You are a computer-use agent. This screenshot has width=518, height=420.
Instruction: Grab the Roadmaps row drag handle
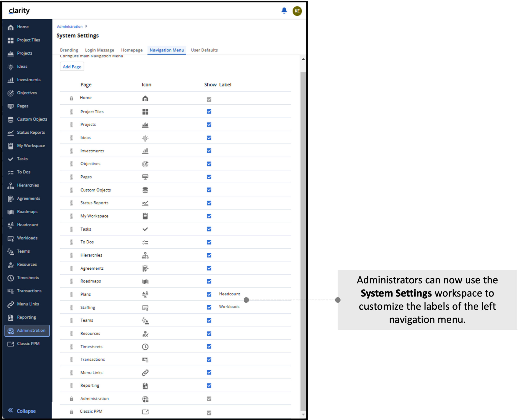pos(71,281)
